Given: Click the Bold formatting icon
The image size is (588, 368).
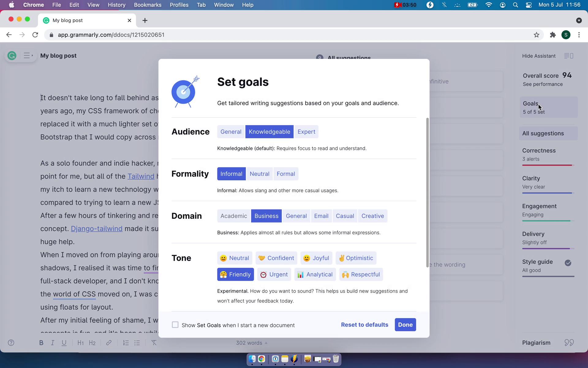Looking at the screenshot, I should pyautogui.click(x=41, y=343).
